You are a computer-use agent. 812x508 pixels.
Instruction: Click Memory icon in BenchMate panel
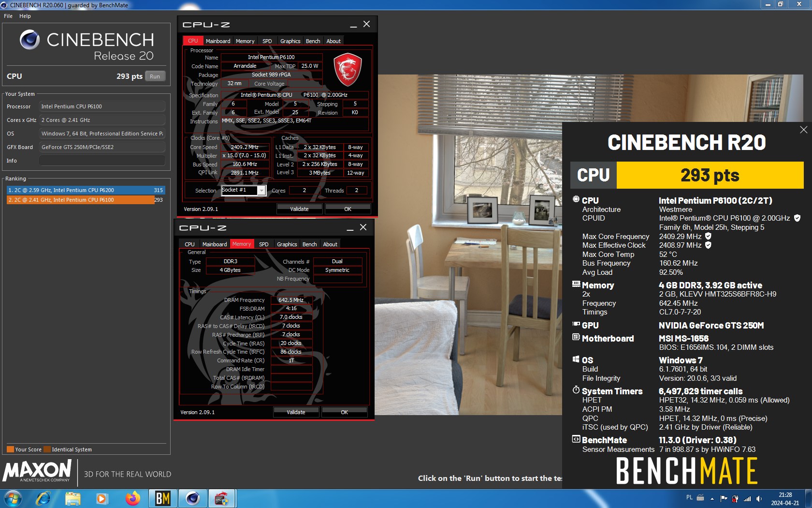(x=576, y=284)
